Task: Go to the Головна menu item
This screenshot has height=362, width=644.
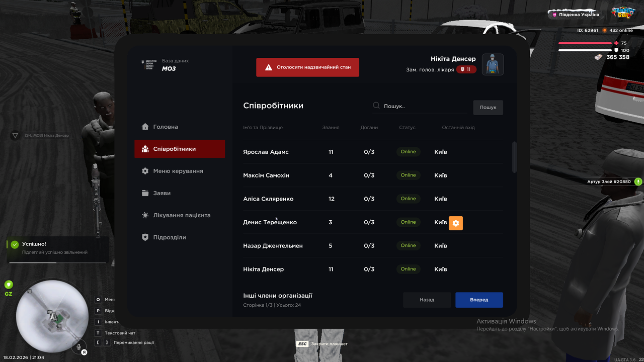Action: pyautogui.click(x=180, y=127)
